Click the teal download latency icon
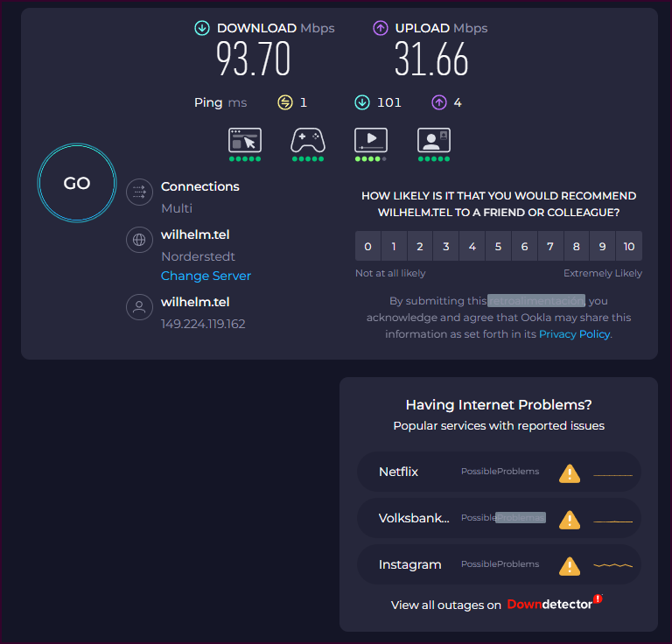The image size is (672, 644). click(362, 102)
